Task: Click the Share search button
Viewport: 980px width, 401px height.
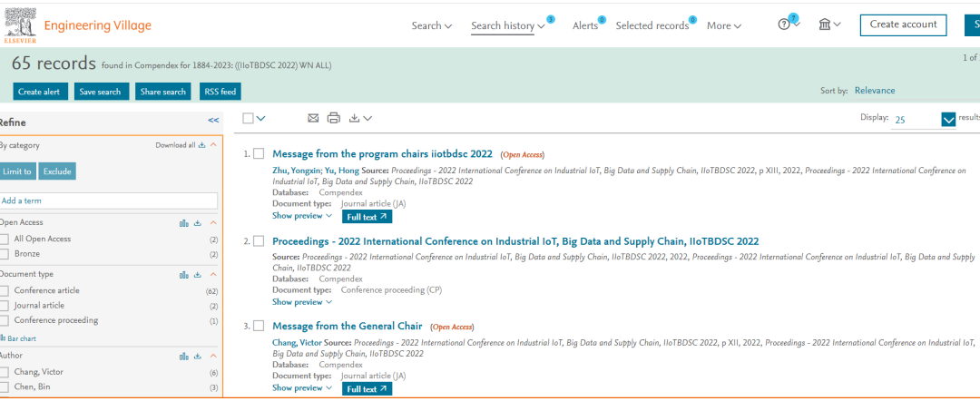Action: 163,92
